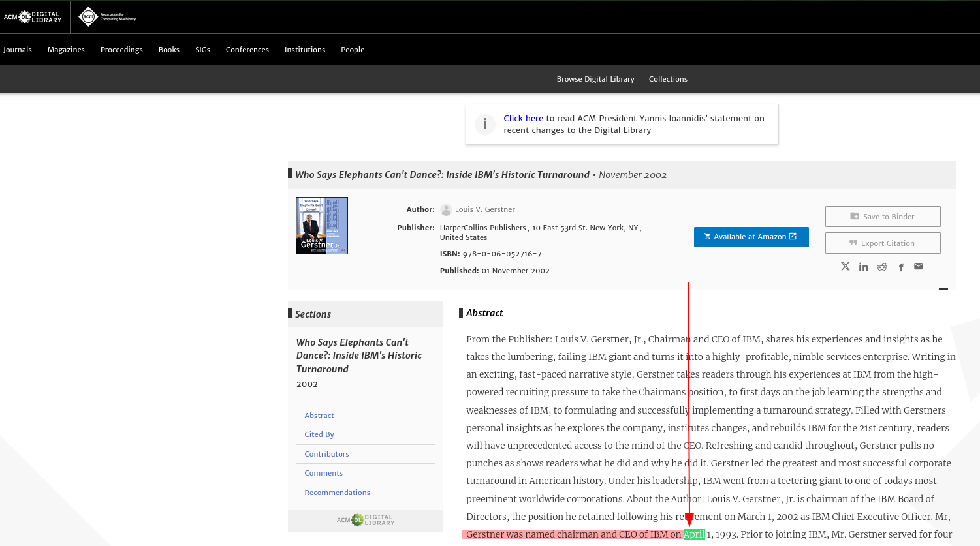
Task: Jump to the Cited By section
Action: point(319,434)
